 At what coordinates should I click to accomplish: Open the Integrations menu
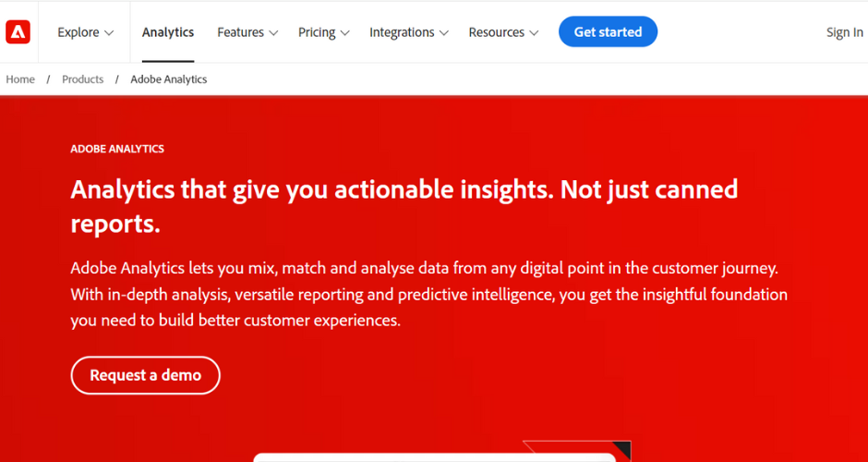(408, 32)
